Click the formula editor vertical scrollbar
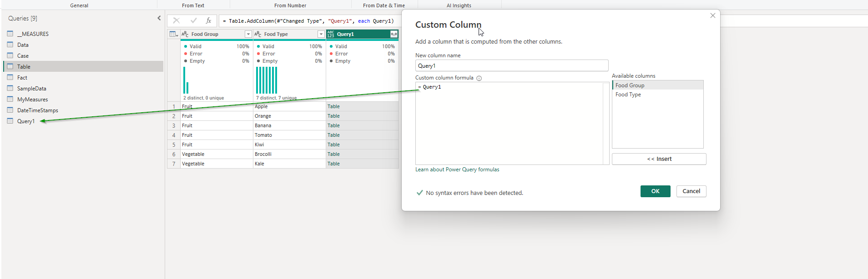 606,123
